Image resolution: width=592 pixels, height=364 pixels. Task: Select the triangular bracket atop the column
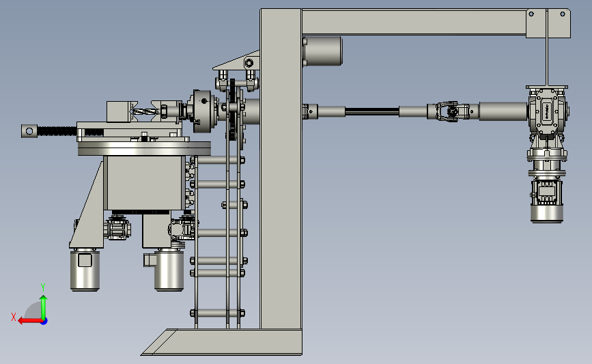coord(236,61)
